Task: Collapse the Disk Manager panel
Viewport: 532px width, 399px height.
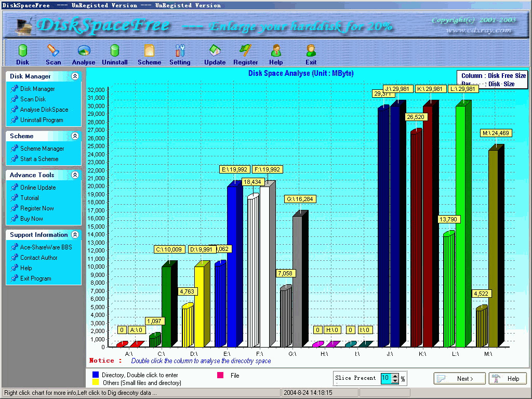Action: (x=75, y=76)
